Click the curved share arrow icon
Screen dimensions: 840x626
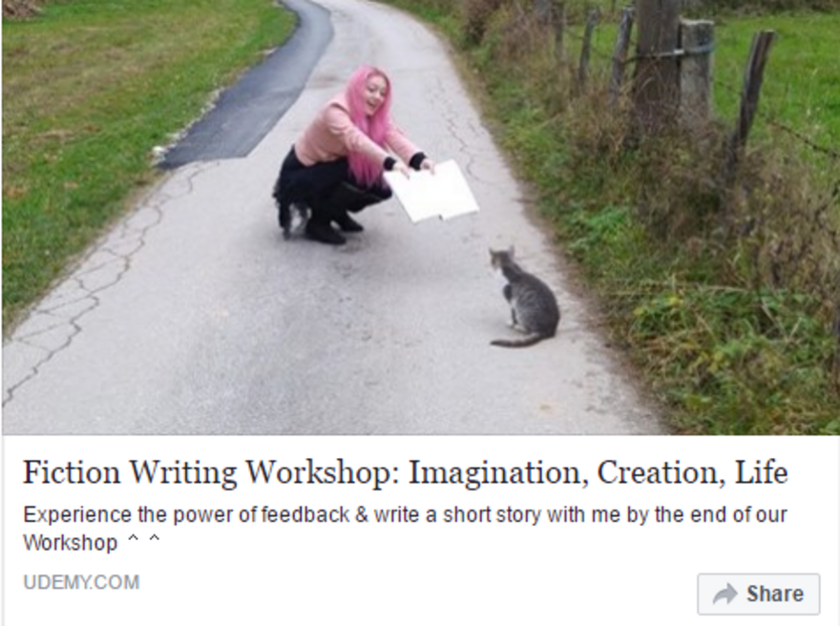tap(724, 595)
